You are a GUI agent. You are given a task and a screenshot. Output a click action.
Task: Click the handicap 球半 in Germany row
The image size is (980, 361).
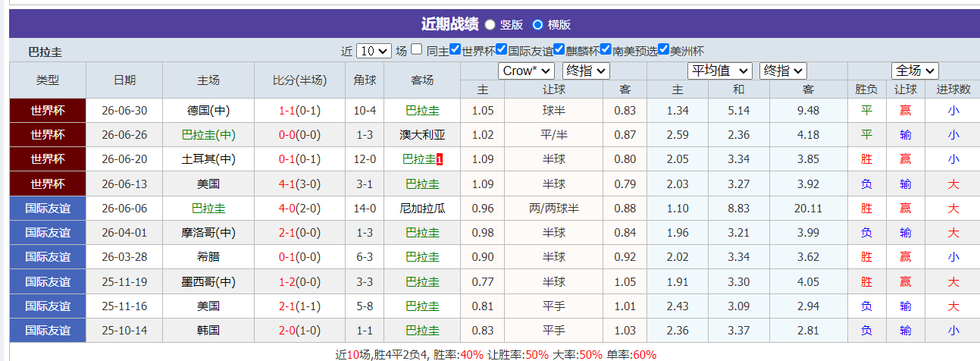tap(553, 111)
